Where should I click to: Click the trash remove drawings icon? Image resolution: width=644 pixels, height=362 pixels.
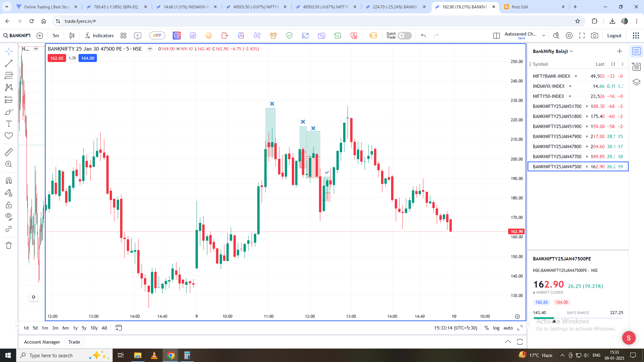click(9, 245)
